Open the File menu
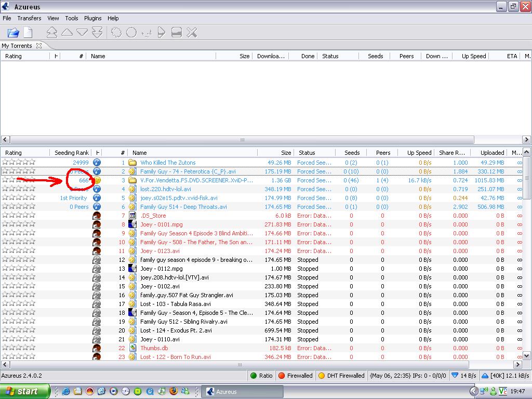532x399 pixels. (x=7, y=18)
